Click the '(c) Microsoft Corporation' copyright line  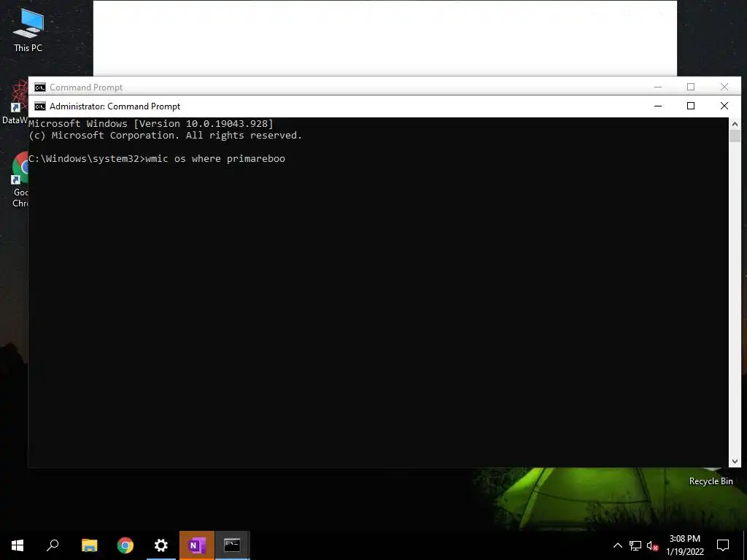[x=166, y=135]
